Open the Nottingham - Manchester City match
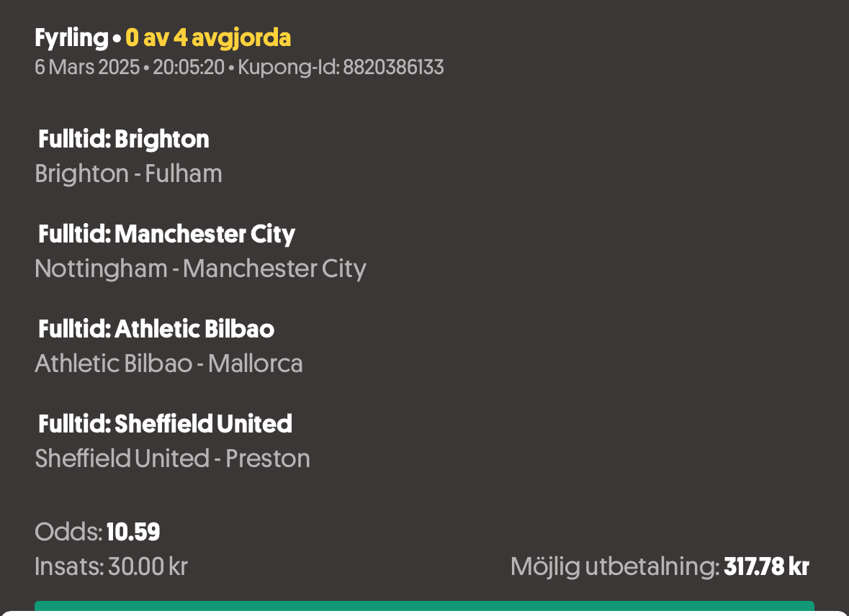 pyautogui.click(x=200, y=269)
